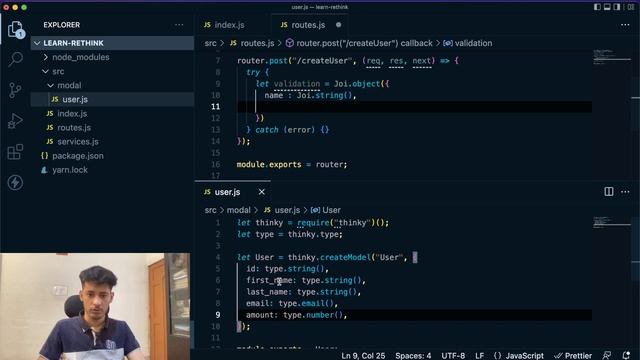Image resolution: width=640 pixels, height=360 pixels.
Task: Open package.json from the file tree
Action: [112, 156]
